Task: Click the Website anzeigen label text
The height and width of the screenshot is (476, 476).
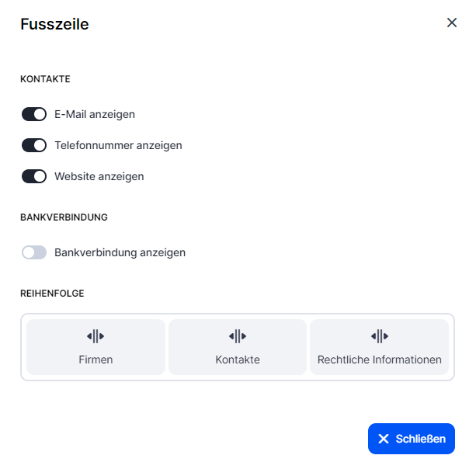Action: (99, 176)
